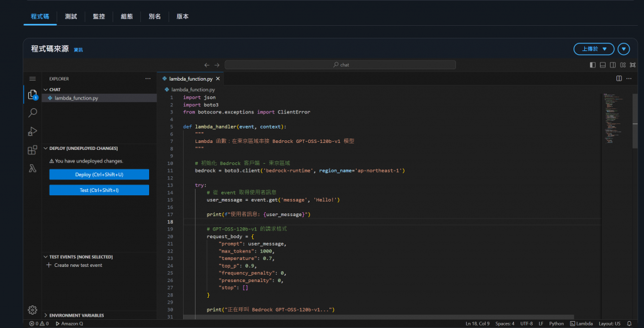Screen dimensions: 644x328
Task: Click Layout: US in status bar
Action: 609,324
